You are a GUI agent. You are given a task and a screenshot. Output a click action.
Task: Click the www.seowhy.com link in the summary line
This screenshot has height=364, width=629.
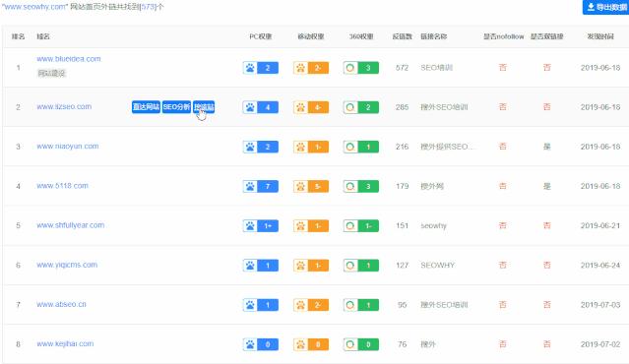(x=34, y=7)
